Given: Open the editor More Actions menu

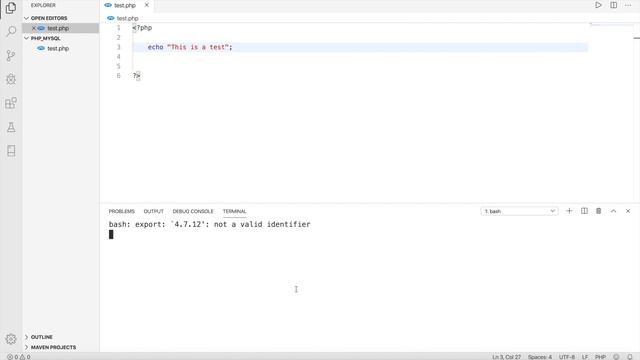Looking at the screenshot, I should 628,5.
